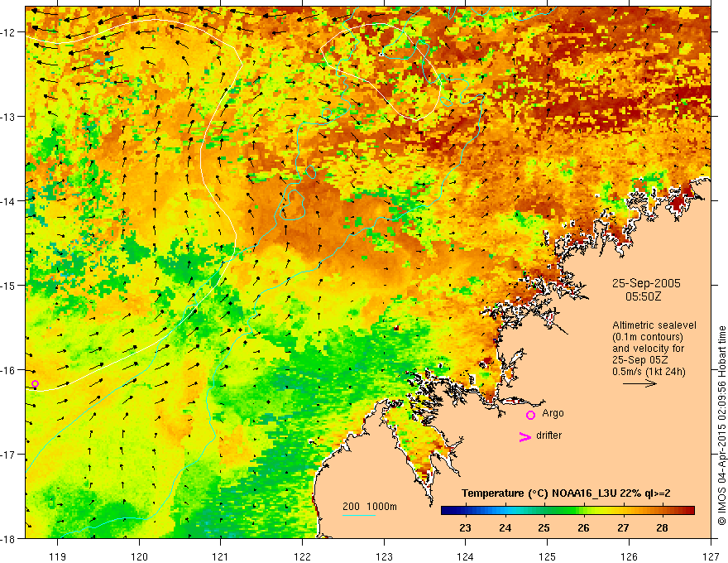Click color bar tick label 24
The image size is (728, 563).
click(x=505, y=527)
